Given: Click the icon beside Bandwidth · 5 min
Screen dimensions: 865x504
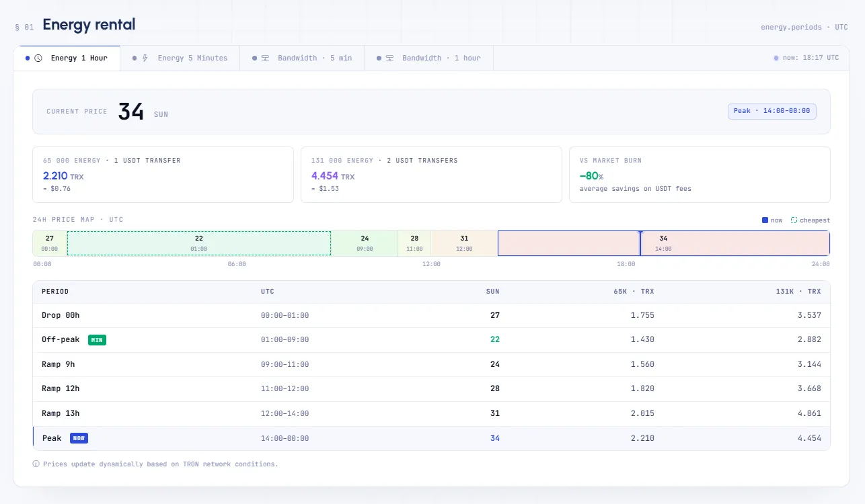Looking at the screenshot, I should click(265, 58).
